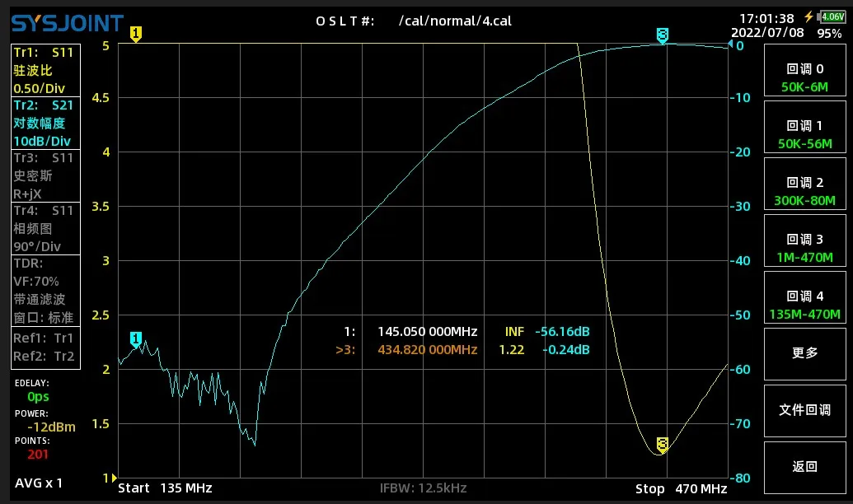Tap the 返回 (back) button
The width and height of the screenshot is (853, 504).
[804, 468]
